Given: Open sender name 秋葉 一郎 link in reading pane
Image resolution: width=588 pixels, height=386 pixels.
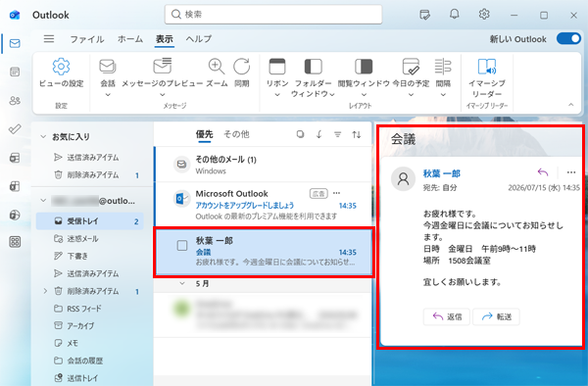Looking at the screenshot, I should pos(441,173).
